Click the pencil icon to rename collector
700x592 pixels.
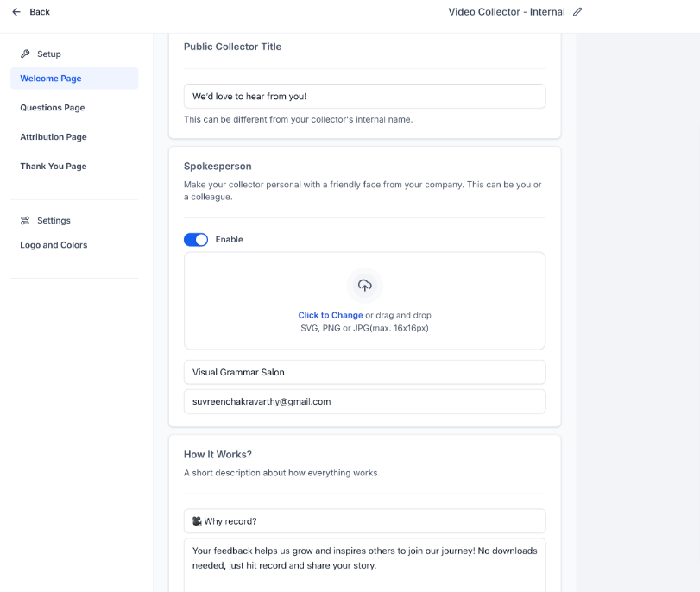tap(577, 12)
